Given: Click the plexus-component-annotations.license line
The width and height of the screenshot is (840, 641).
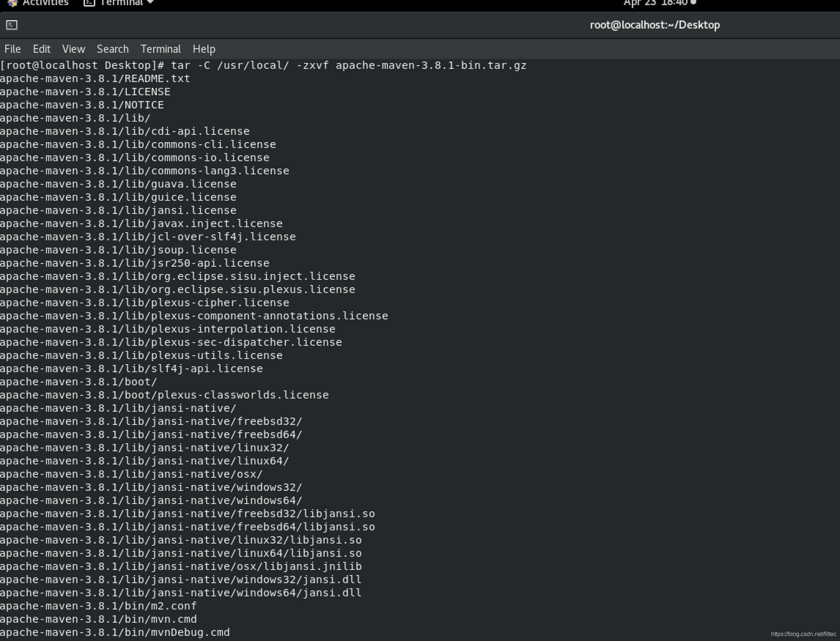Looking at the screenshot, I should point(194,316).
